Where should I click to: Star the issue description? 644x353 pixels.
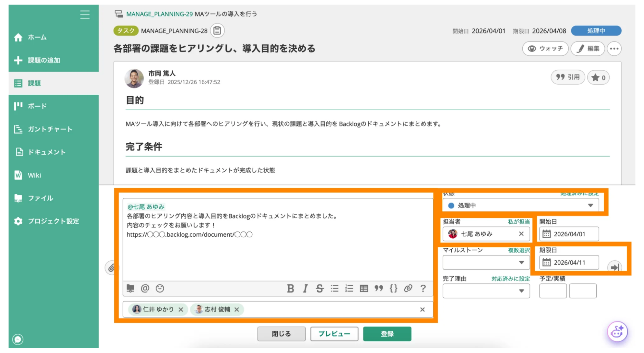pyautogui.click(x=598, y=77)
